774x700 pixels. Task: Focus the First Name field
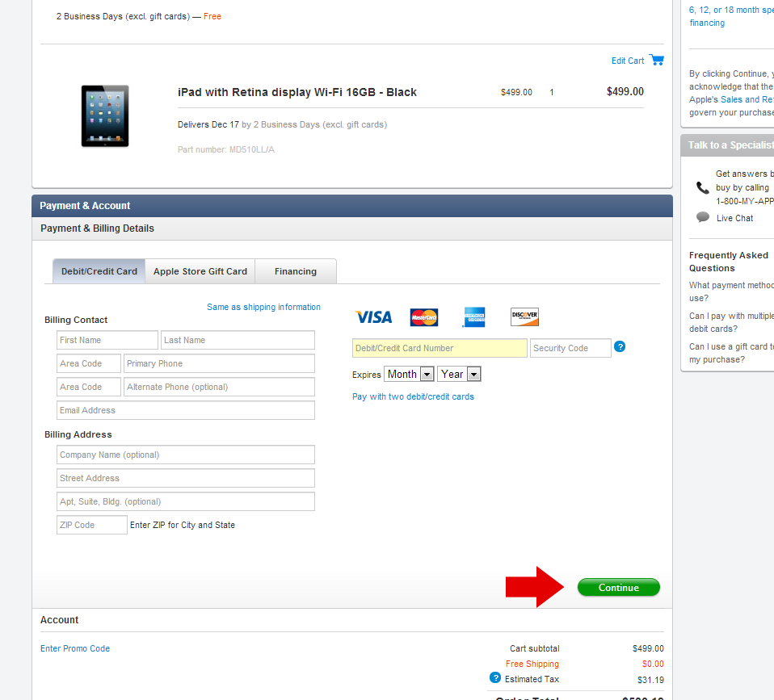point(107,340)
